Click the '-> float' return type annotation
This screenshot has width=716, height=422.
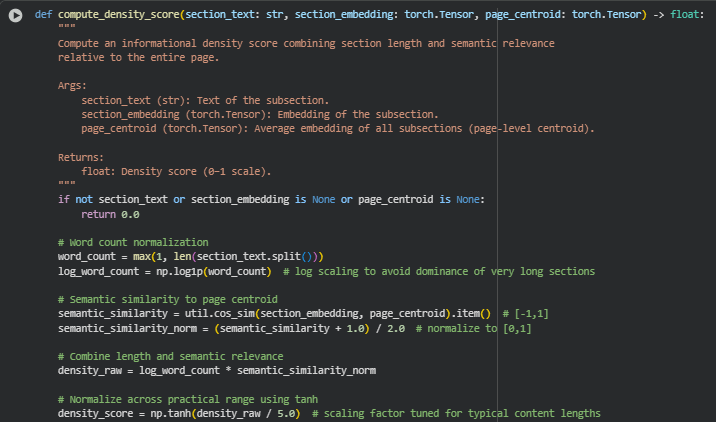click(x=681, y=16)
